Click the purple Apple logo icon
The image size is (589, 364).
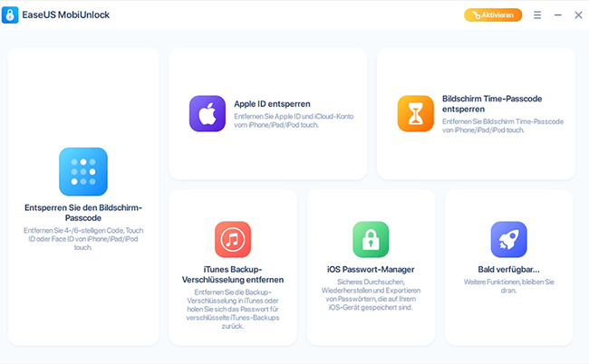208,113
